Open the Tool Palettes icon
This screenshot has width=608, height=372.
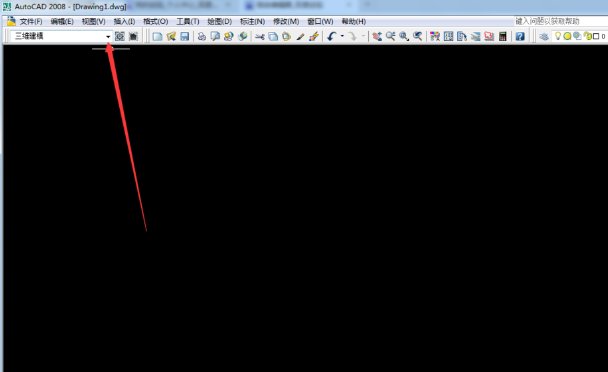(462, 36)
